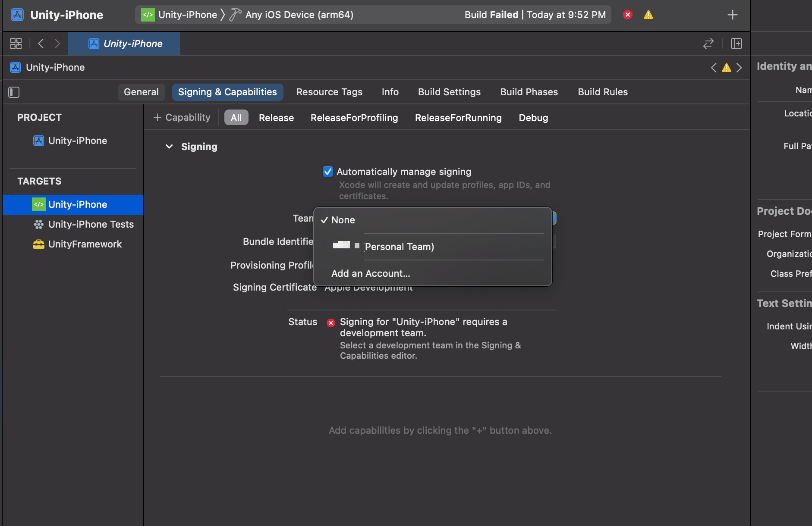Click the plus button in the toolbar
This screenshot has width=812, height=526.
[732, 15]
